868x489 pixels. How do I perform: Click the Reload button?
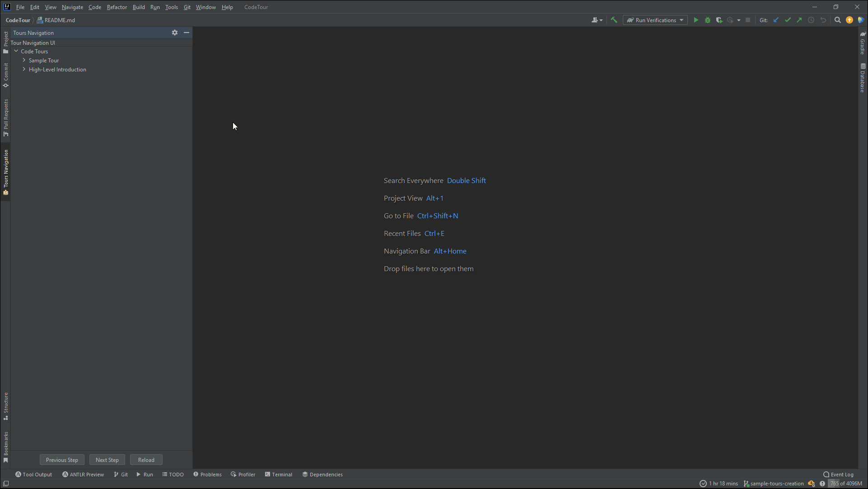[x=146, y=460]
